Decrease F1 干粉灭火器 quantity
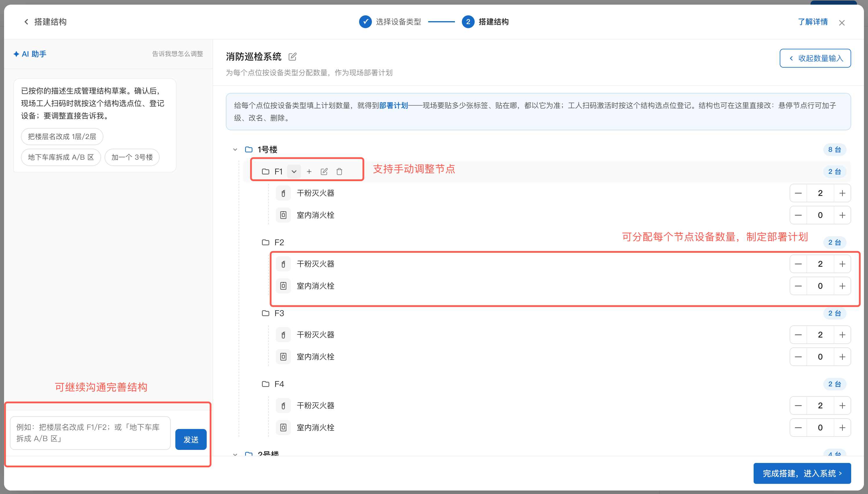The image size is (868, 494). pos(798,193)
